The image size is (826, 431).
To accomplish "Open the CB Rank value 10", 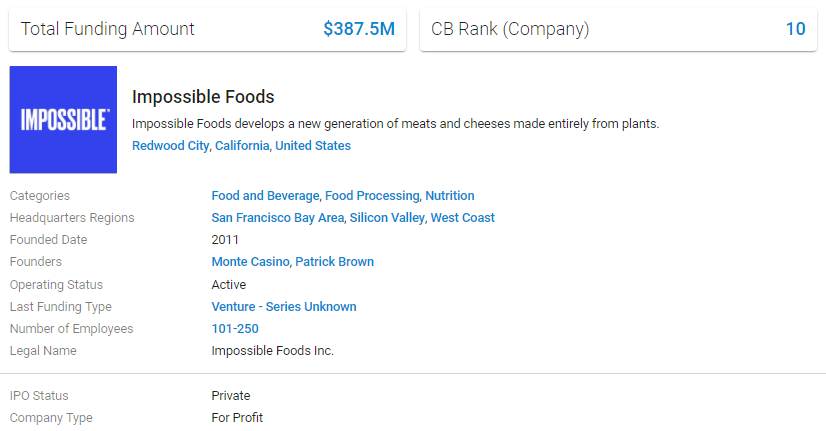I will 795,29.
